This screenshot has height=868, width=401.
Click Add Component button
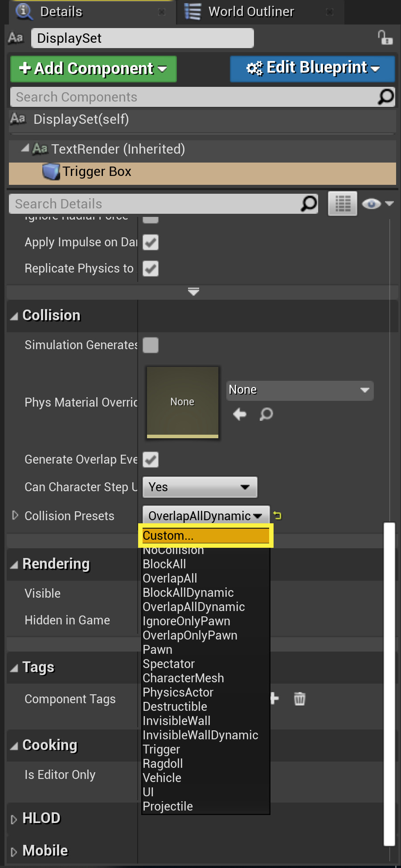pyautogui.click(x=94, y=69)
